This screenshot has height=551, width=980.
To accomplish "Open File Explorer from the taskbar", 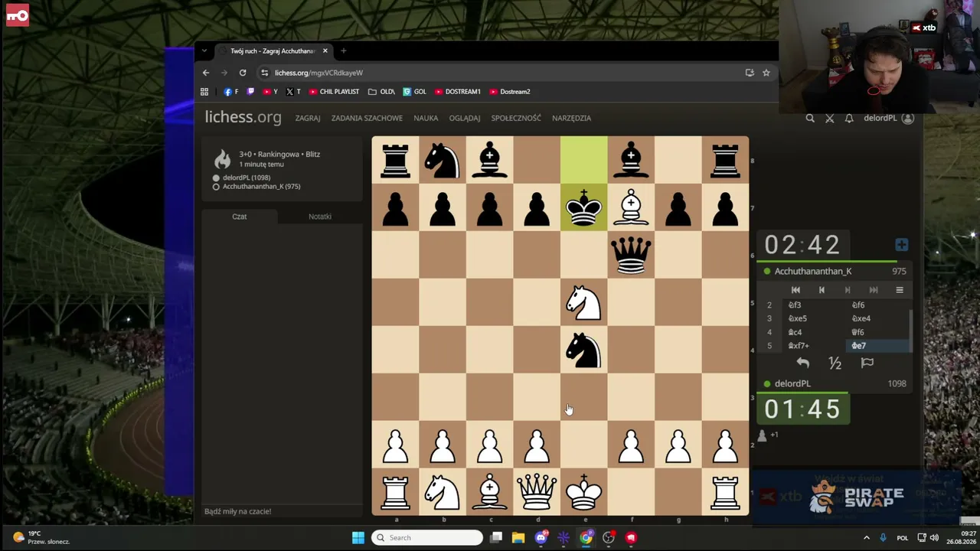I will tap(518, 537).
